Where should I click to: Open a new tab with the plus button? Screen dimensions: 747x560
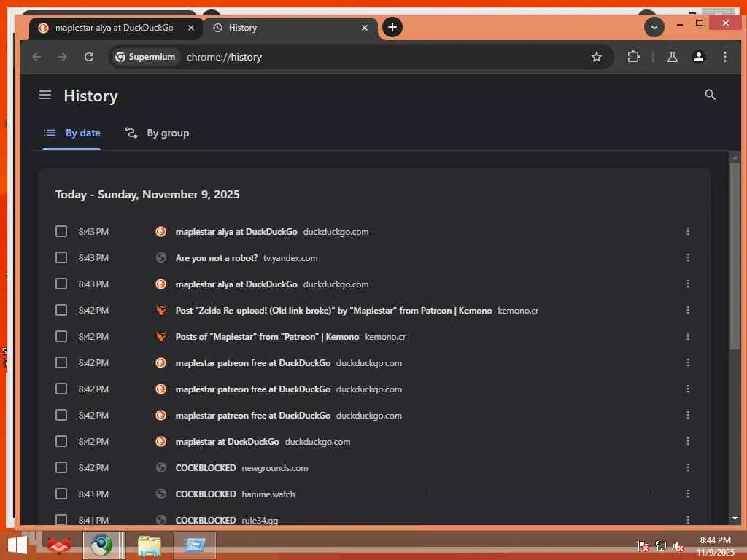click(392, 27)
